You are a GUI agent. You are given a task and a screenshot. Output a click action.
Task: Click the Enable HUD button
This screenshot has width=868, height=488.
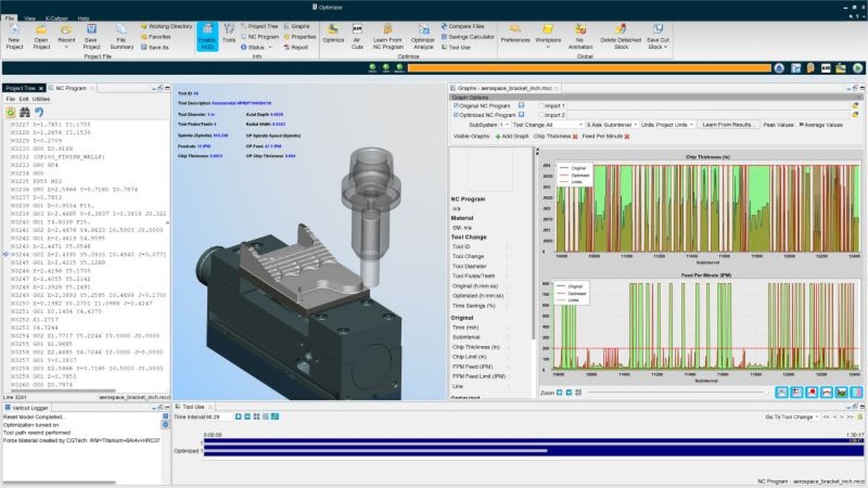point(208,36)
